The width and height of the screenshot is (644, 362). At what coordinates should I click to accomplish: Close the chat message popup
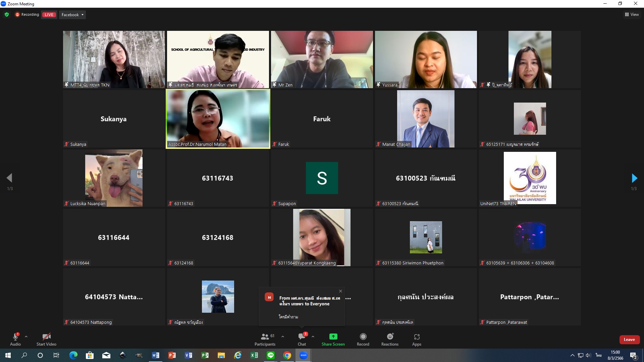tap(340, 291)
